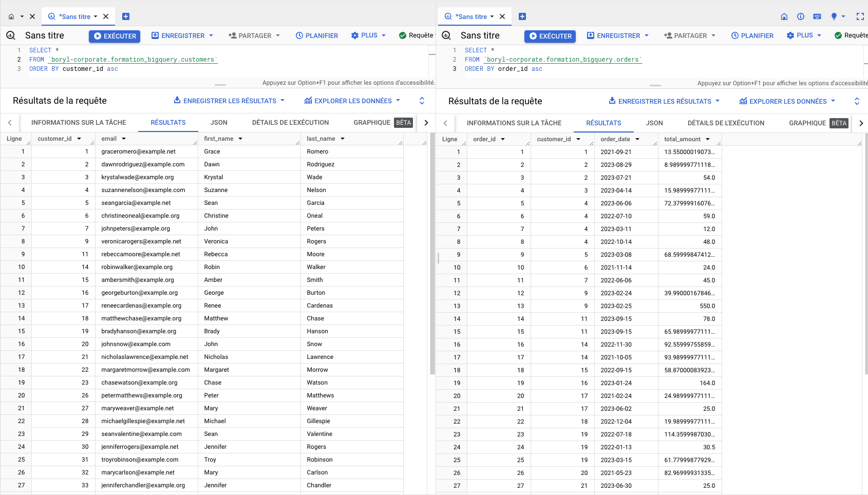Close the left pane's *Sans titre tab
The width and height of the screenshot is (868, 495).
point(106,16)
